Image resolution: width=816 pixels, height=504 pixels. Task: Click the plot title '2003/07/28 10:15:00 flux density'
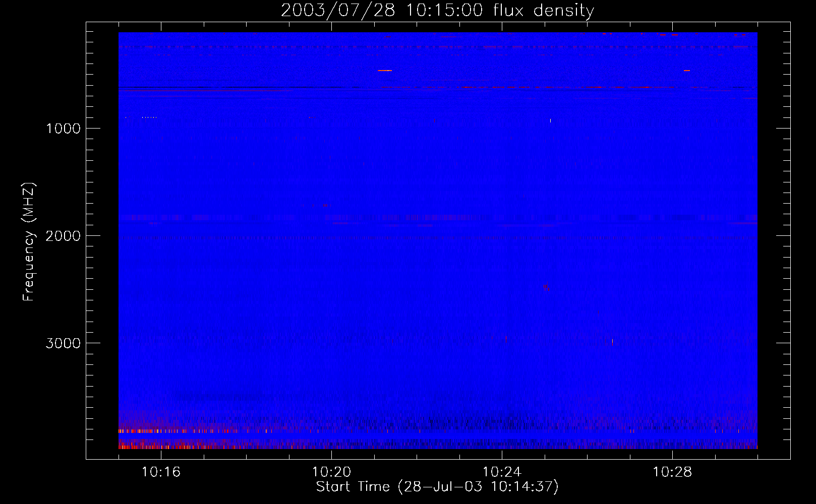[x=437, y=10]
